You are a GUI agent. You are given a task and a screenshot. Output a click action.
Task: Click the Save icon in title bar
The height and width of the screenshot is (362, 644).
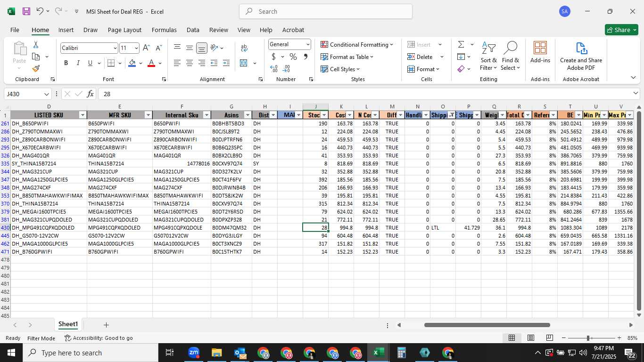coord(26,11)
